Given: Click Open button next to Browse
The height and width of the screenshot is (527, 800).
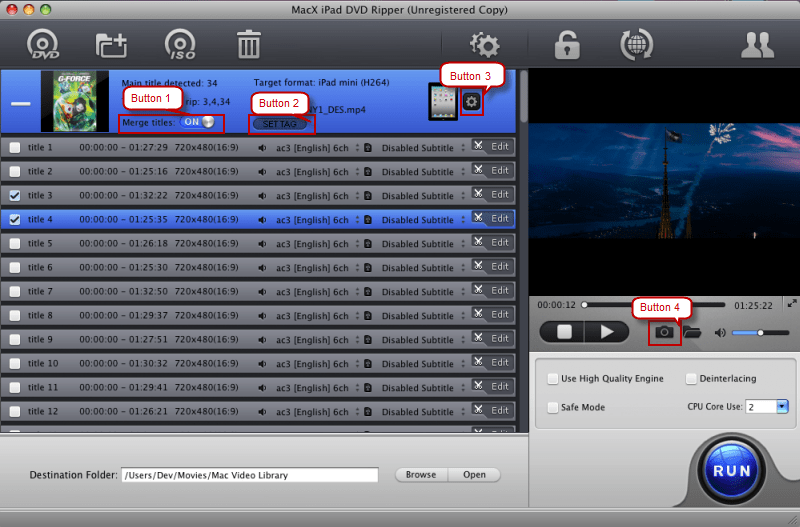Looking at the screenshot, I should coord(474,474).
